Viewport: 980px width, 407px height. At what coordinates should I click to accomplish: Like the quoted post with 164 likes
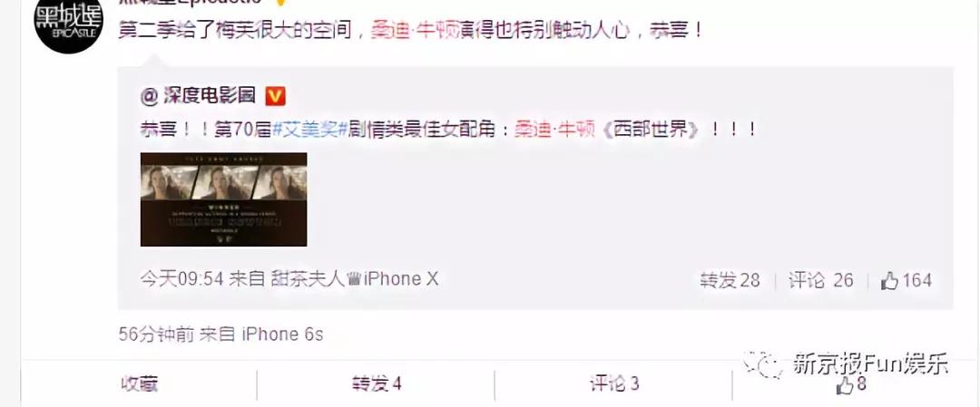tap(906, 280)
